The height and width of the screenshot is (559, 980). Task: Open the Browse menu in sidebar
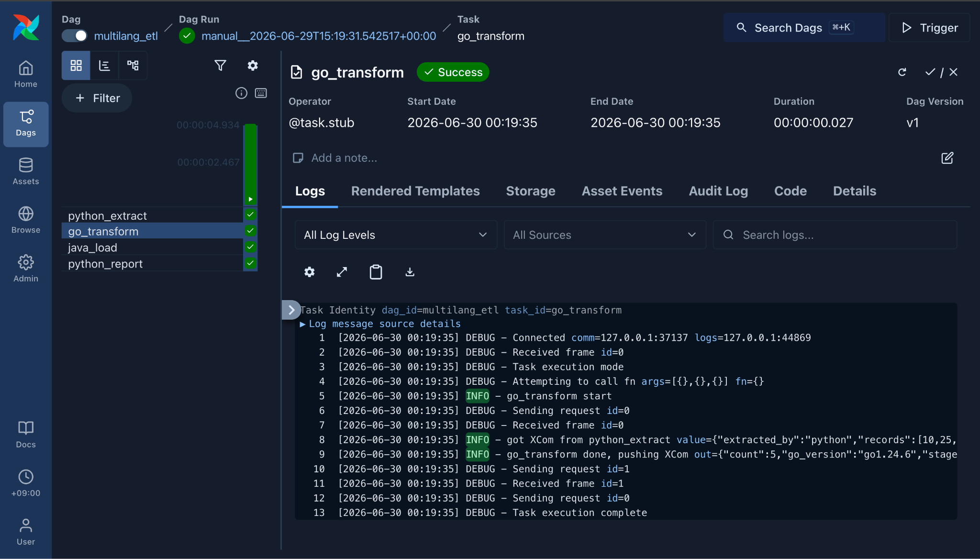click(26, 220)
